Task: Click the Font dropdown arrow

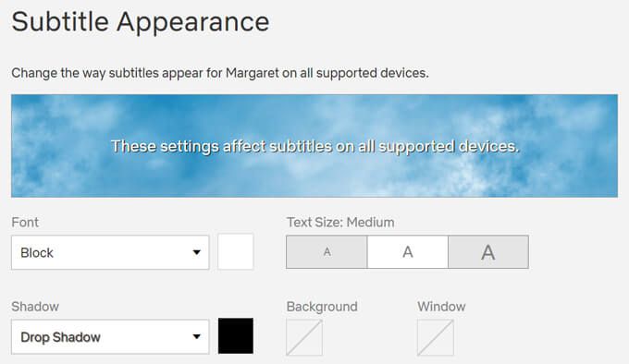Action: click(x=196, y=252)
